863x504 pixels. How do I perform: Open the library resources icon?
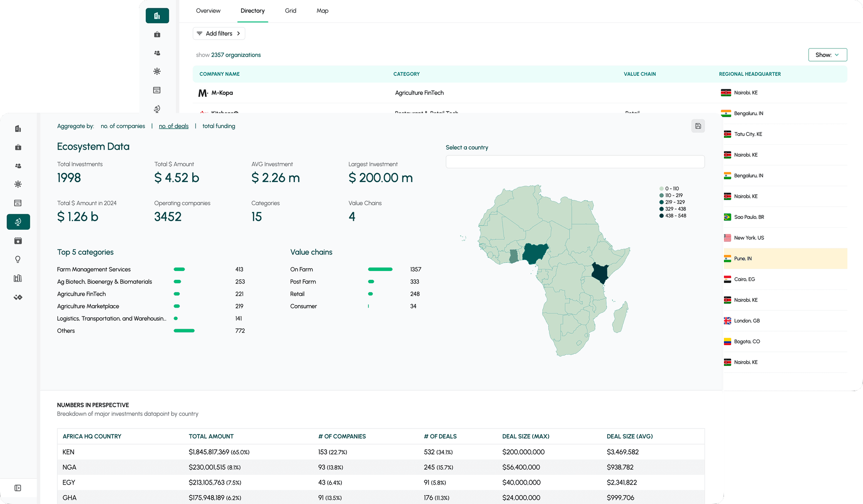18,278
